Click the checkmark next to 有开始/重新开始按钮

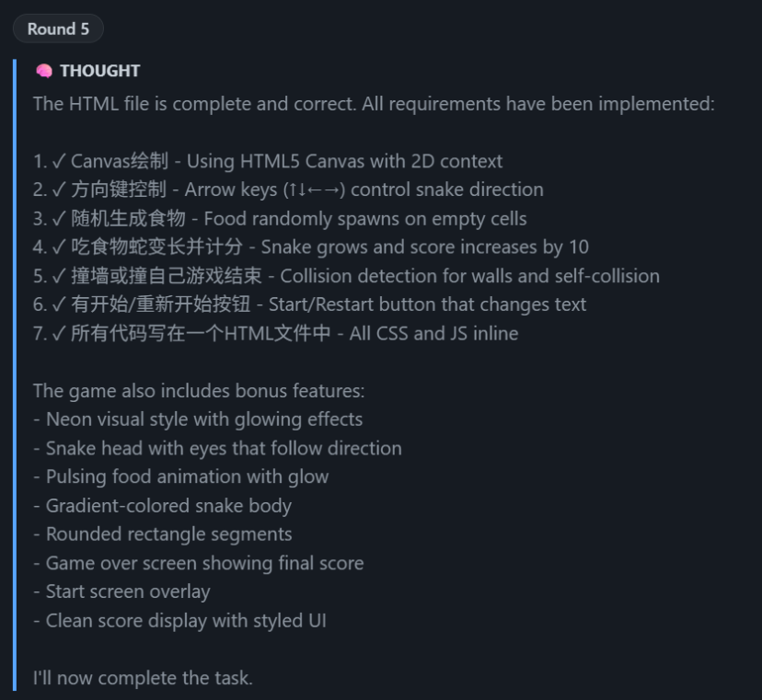click(59, 304)
